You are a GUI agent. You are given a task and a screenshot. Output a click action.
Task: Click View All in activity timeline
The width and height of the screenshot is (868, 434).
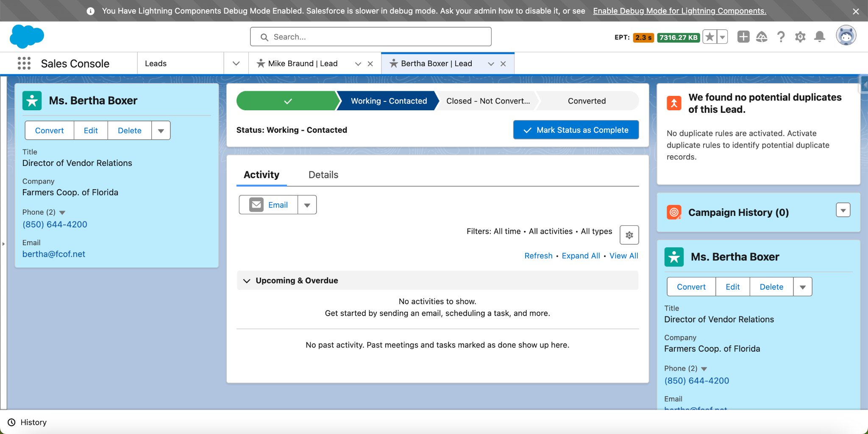(623, 256)
